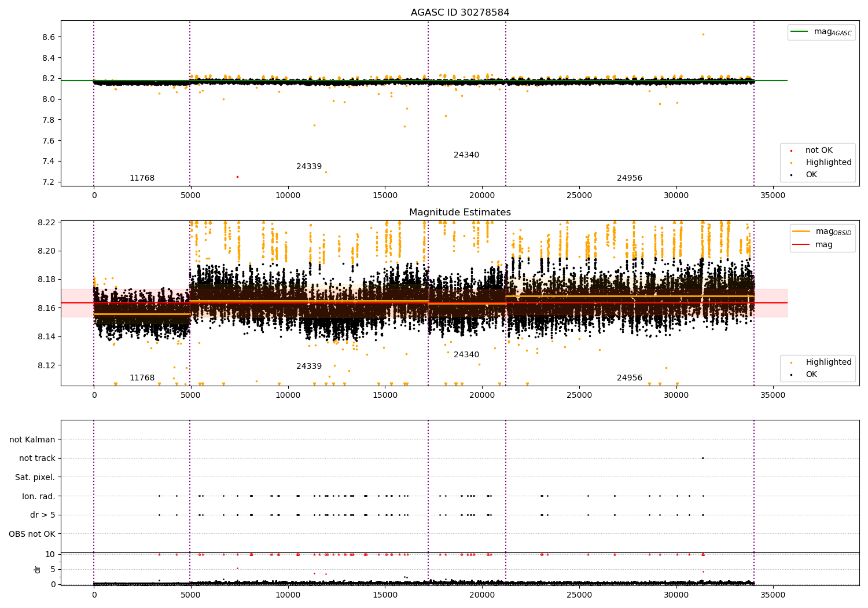Click the 30000 x-axis tick of middle plot

(x=676, y=395)
